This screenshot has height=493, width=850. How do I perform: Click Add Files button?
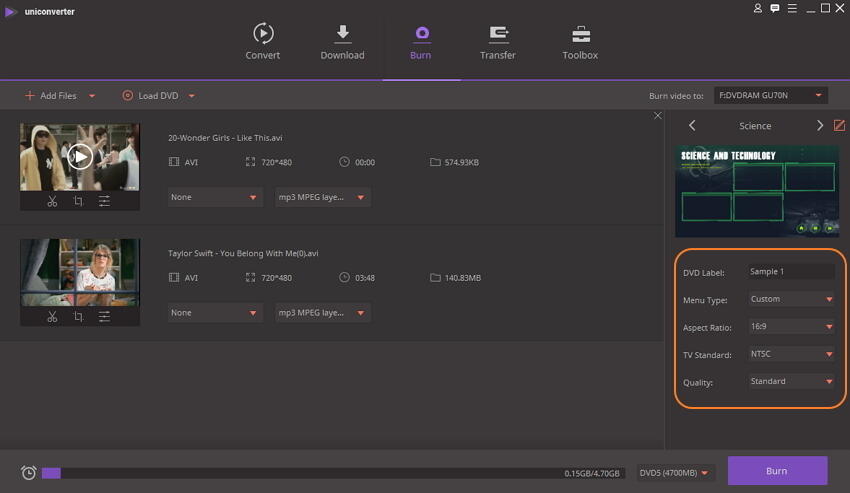tap(51, 95)
